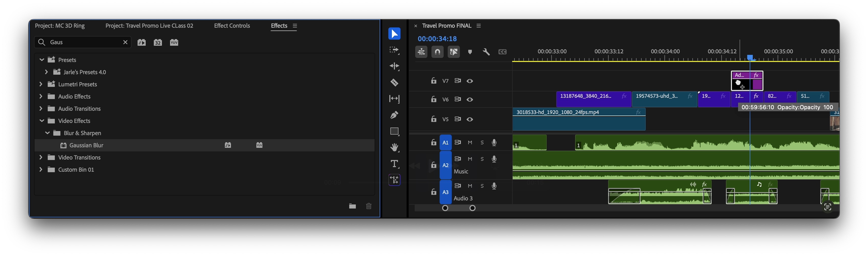868x256 pixels.
Task: Select the Ripple Edit tool
Action: pyautogui.click(x=394, y=66)
